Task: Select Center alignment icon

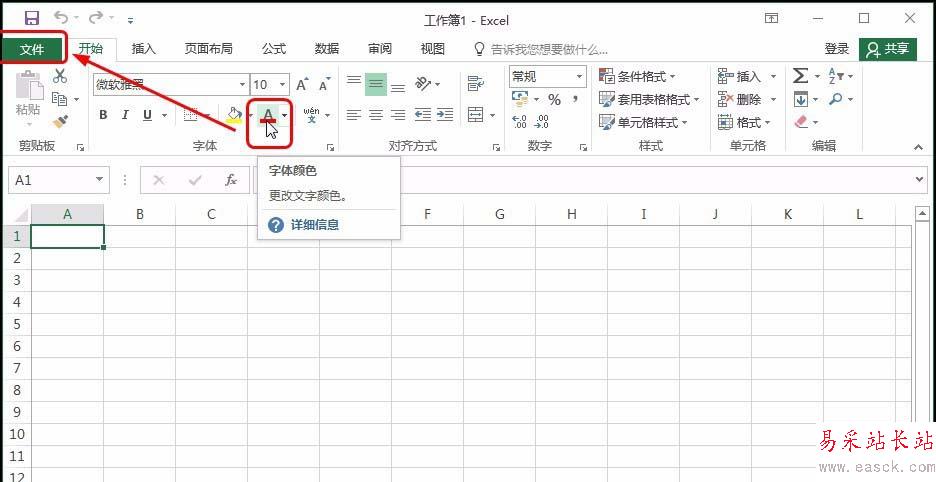Action: pyautogui.click(x=375, y=115)
